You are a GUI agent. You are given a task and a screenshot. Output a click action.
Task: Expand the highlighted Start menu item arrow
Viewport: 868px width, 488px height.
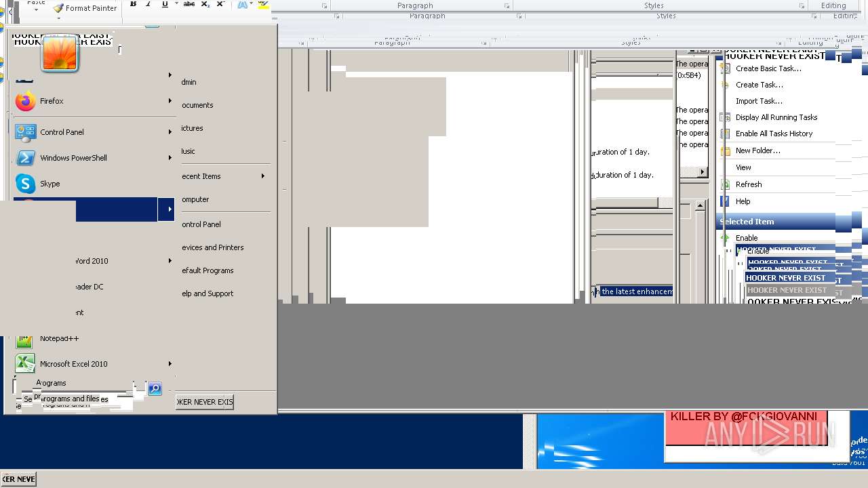click(166, 209)
